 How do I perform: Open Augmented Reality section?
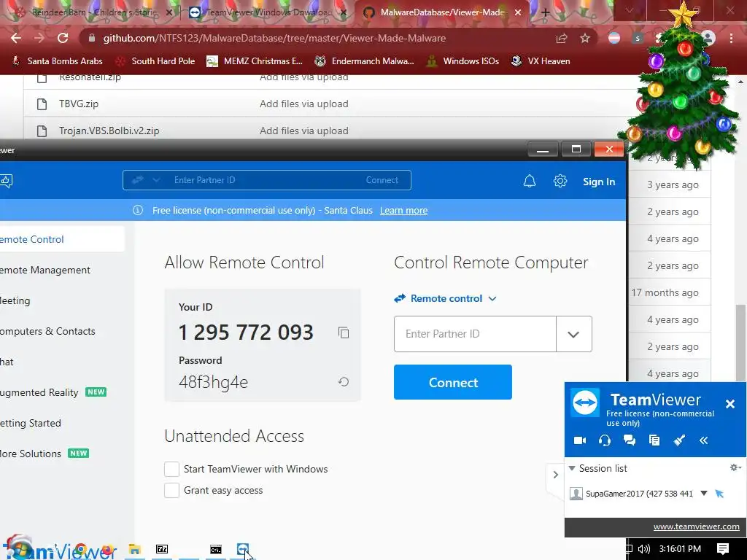click(39, 392)
